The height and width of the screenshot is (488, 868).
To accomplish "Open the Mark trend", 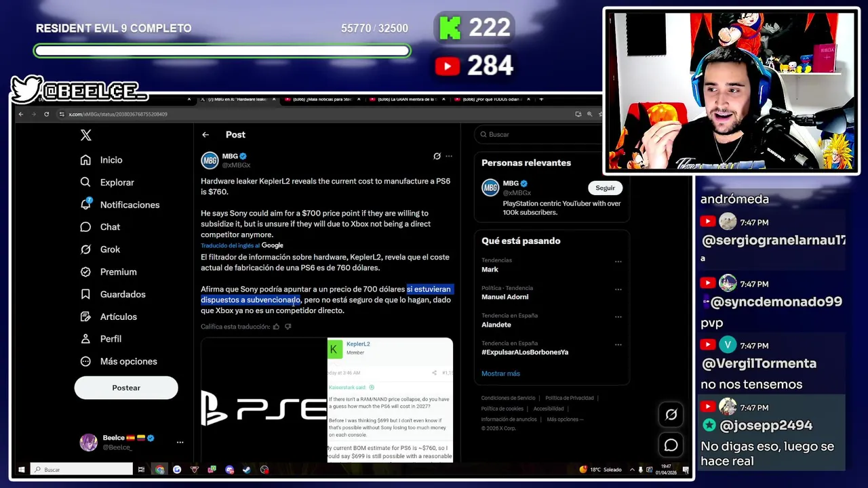I will pyautogui.click(x=490, y=269).
